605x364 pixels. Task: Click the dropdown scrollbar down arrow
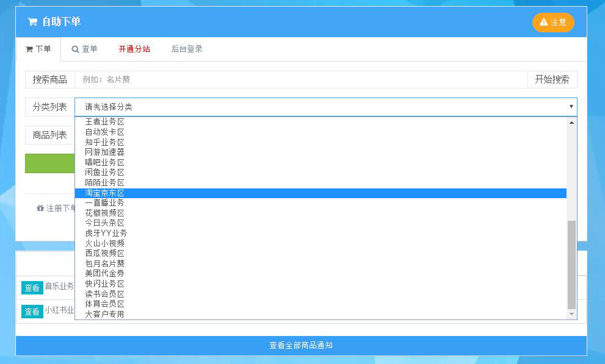click(571, 315)
